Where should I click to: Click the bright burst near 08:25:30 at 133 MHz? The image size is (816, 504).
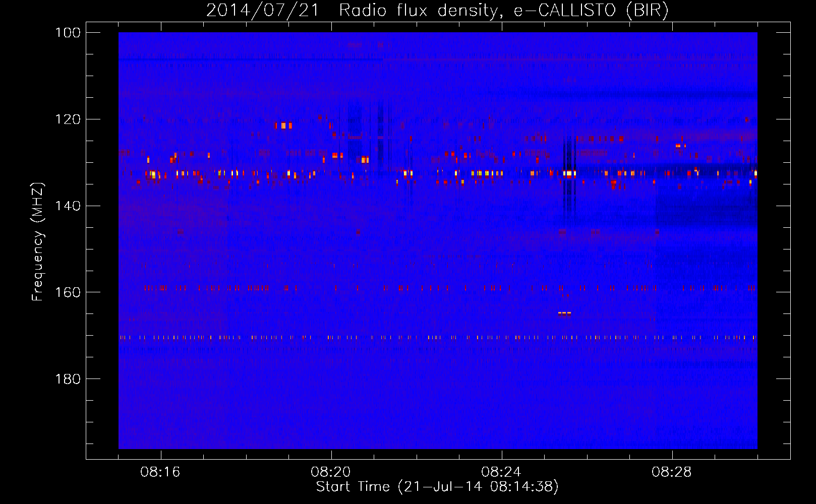tap(569, 173)
